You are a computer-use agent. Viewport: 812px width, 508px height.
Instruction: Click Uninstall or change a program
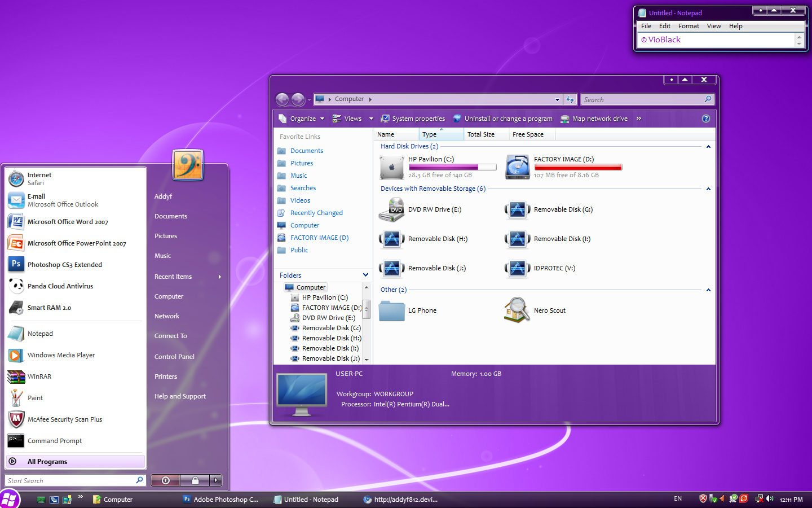502,119
